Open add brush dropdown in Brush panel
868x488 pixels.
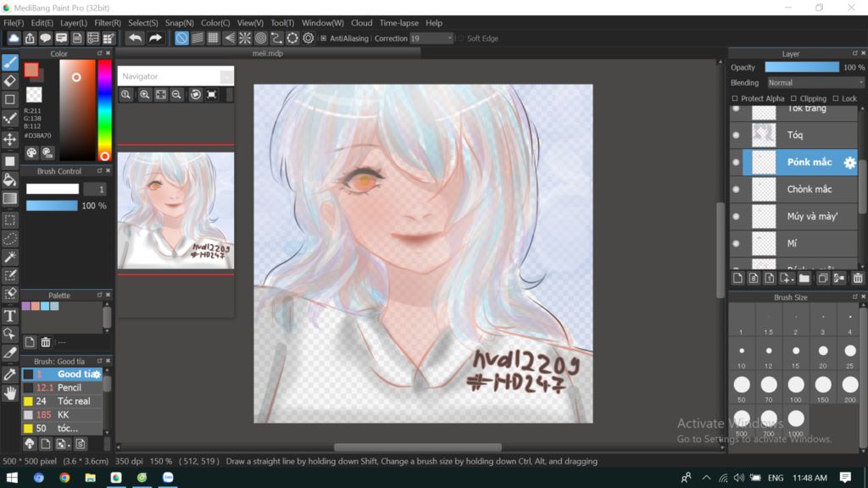pyautogui.click(x=62, y=444)
